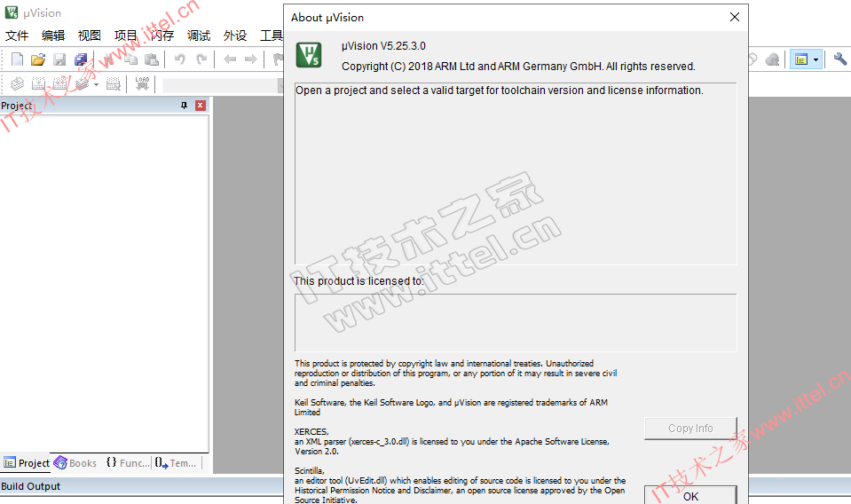Click the single-floppy Save icon
This screenshot has width=851, height=504.
[x=59, y=59]
